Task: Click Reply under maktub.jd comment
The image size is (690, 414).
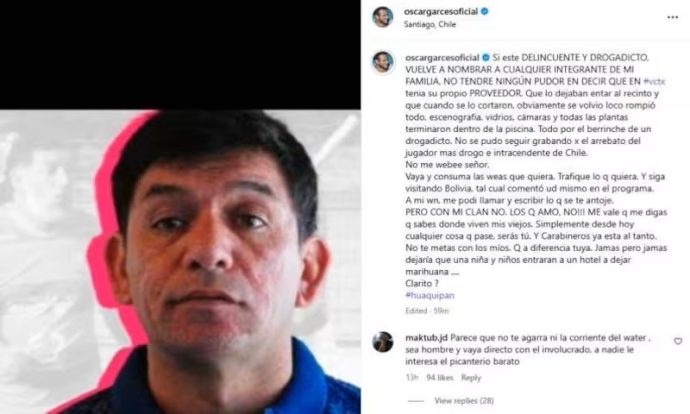Action: [x=471, y=377]
